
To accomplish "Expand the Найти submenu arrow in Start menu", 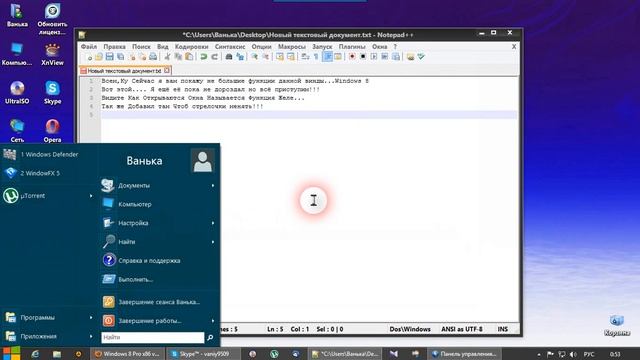I will pyautogui.click(x=213, y=242).
